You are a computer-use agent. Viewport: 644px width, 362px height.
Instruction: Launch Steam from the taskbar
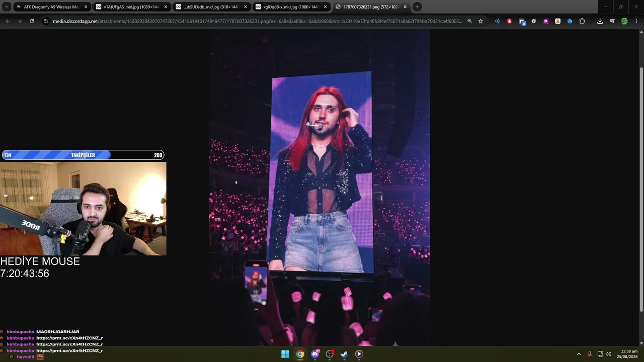[344, 354]
